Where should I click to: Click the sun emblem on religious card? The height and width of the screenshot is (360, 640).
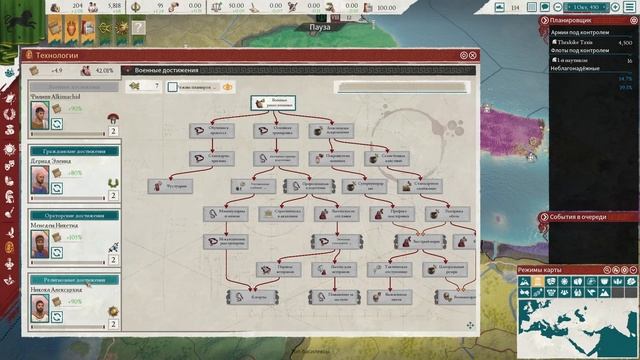pyautogui.click(x=113, y=311)
